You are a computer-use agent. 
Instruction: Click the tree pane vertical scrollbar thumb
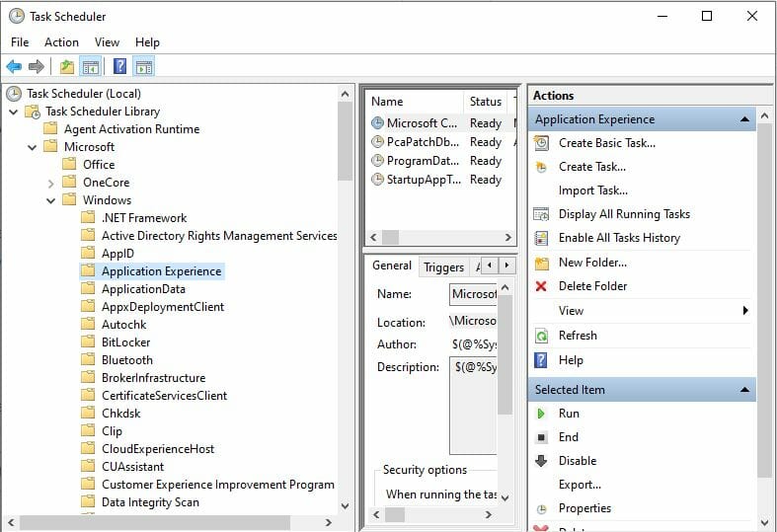[x=345, y=142]
